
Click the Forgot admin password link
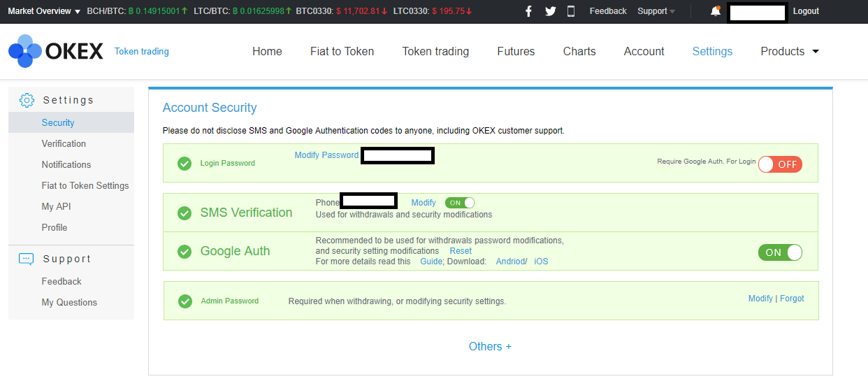[792, 299]
